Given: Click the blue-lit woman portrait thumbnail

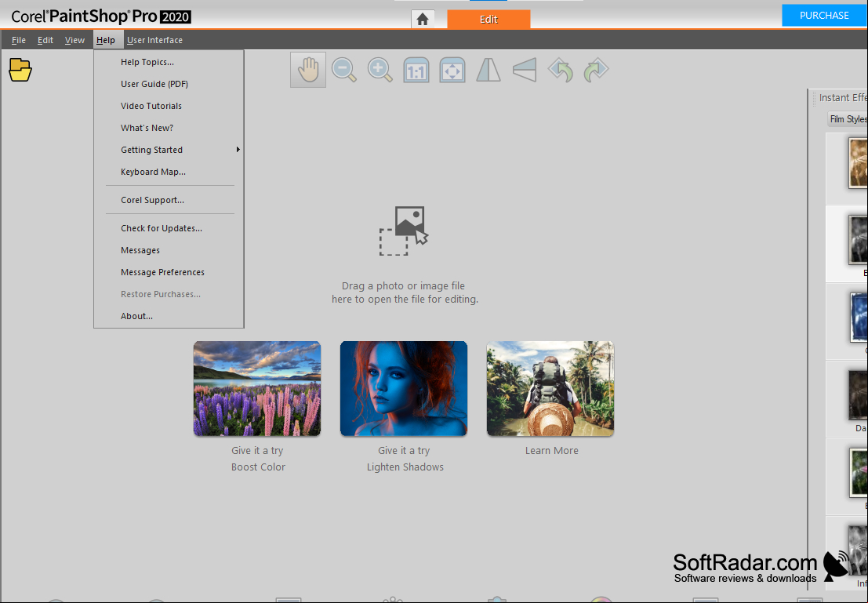Looking at the screenshot, I should tap(404, 389).
